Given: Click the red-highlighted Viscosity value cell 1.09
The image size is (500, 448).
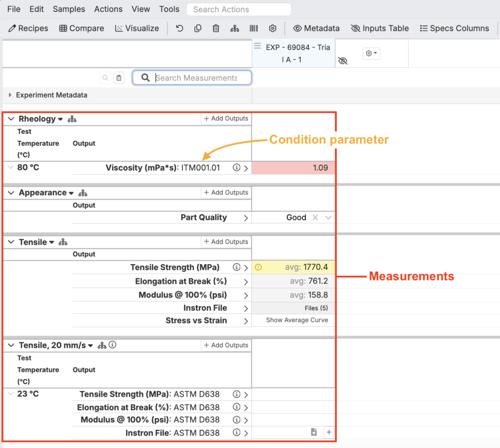Looking at the screenshot, I should pyautogui.click(x=293, y=168).
